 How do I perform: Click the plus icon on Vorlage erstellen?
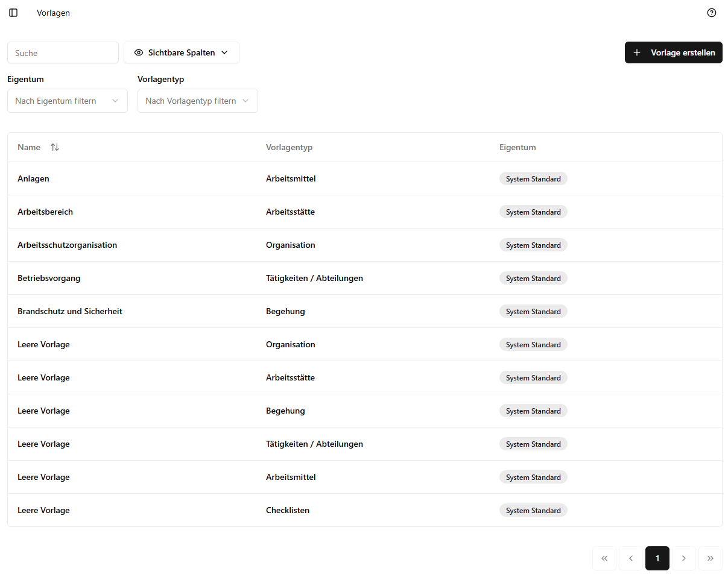click(637, 52)
